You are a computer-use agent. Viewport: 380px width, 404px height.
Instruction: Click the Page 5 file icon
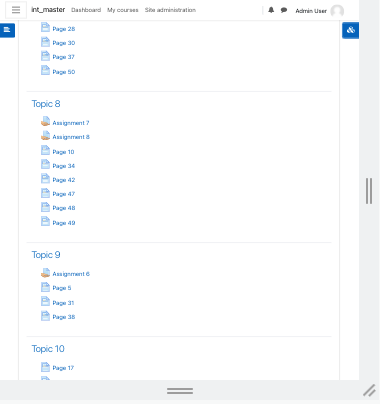45,287
